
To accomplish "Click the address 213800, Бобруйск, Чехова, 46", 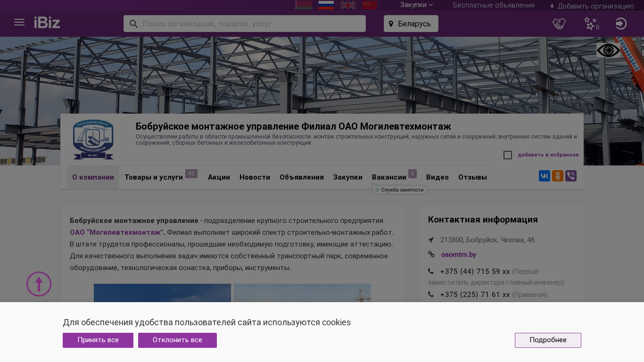I will 487,240.
